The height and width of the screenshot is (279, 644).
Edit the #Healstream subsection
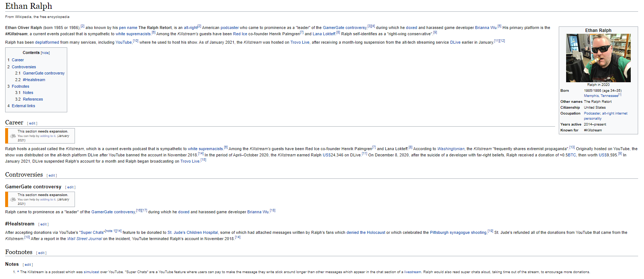click(x=44, y=224)
